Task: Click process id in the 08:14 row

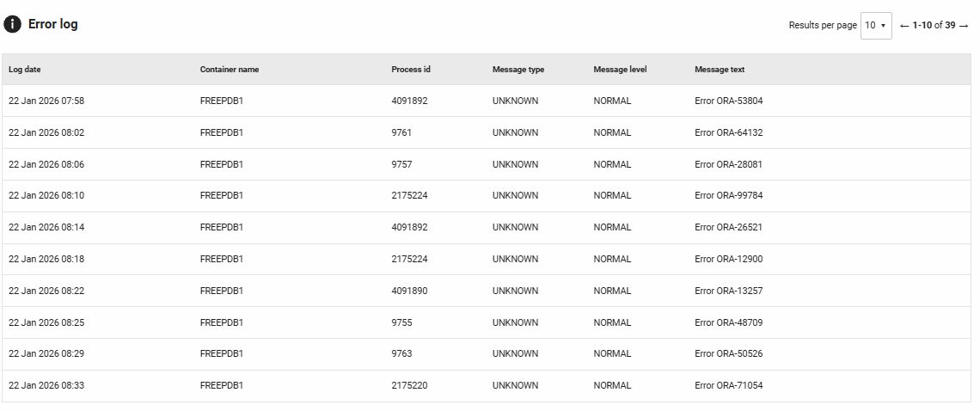Action: (409, 227)
